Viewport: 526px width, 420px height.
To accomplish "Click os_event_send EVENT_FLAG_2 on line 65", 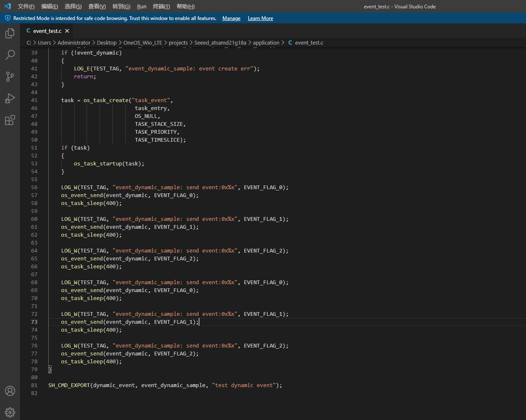I will (x=130, y=259).
